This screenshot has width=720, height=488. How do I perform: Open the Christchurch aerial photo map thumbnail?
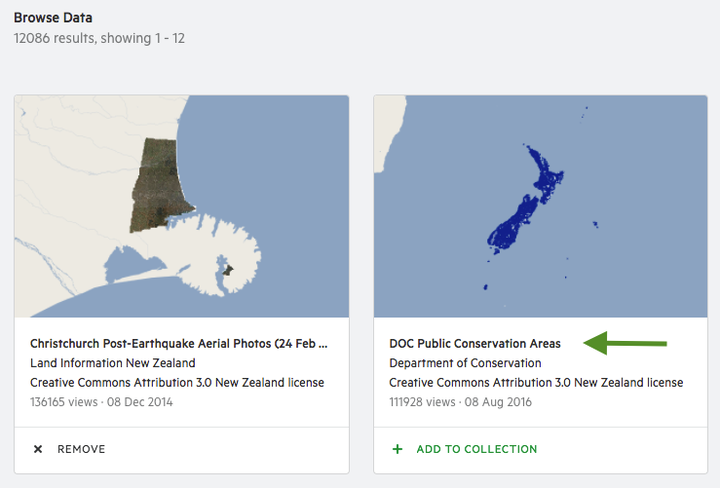pyautogui.click(x=182, y=206)
